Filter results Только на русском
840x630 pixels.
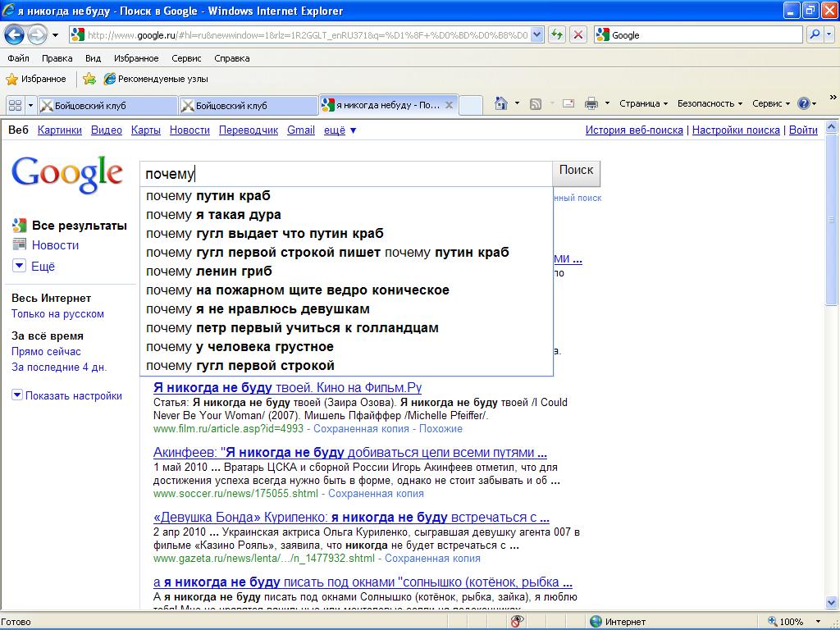click(x=58, y=314)
